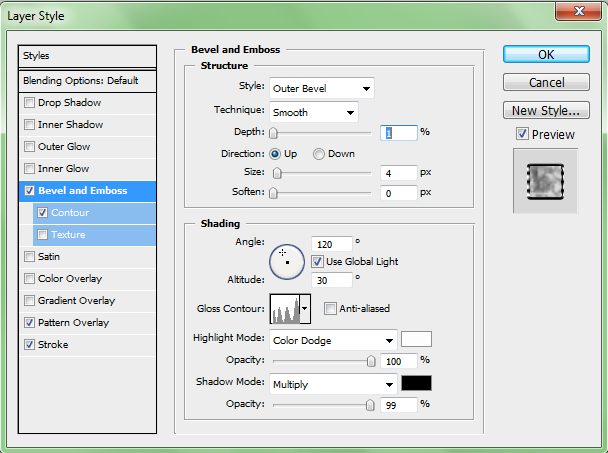The image size is (608, 453).
Task: Click the Shadow Opacity field showing 99
Action: [399, 405]
